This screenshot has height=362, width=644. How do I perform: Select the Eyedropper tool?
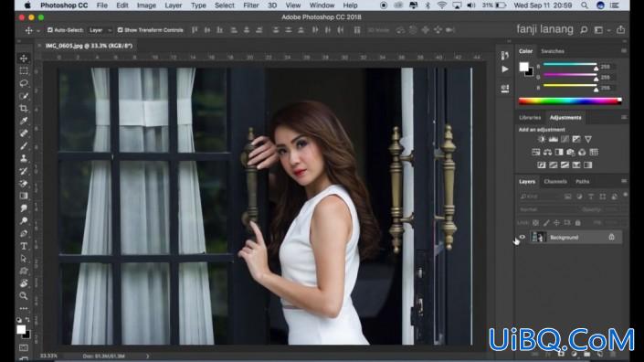coord(24,121)
